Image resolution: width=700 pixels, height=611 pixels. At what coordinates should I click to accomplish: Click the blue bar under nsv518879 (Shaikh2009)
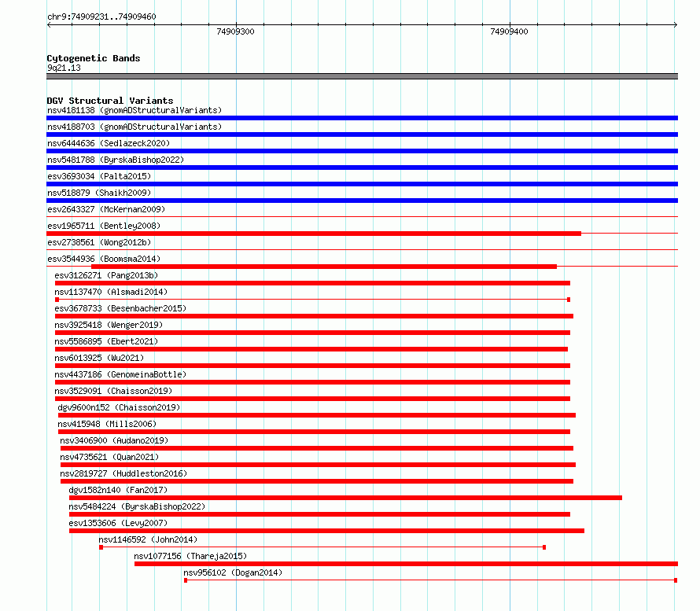point(362,201)
